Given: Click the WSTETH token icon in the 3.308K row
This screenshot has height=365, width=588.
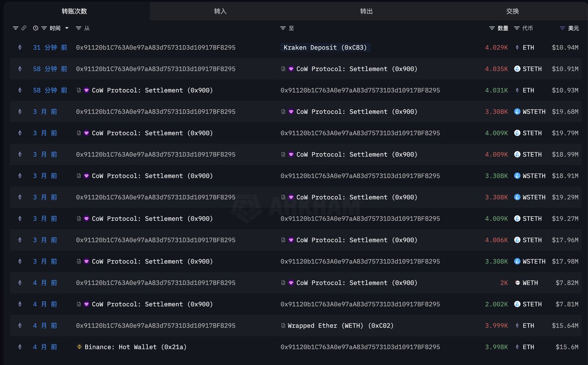Looking at the screenshot, I should tap(517, 111).
